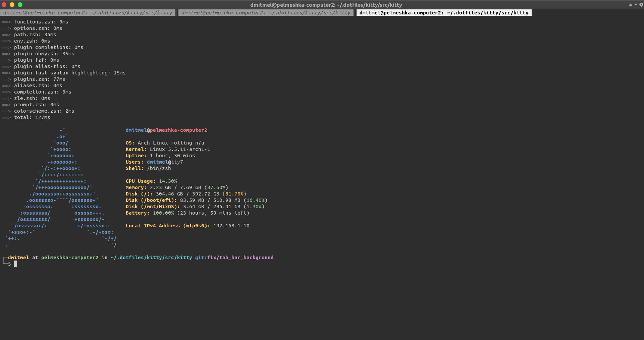
Task: Select the highlighted active kitty tab
Action: [444, 13]
